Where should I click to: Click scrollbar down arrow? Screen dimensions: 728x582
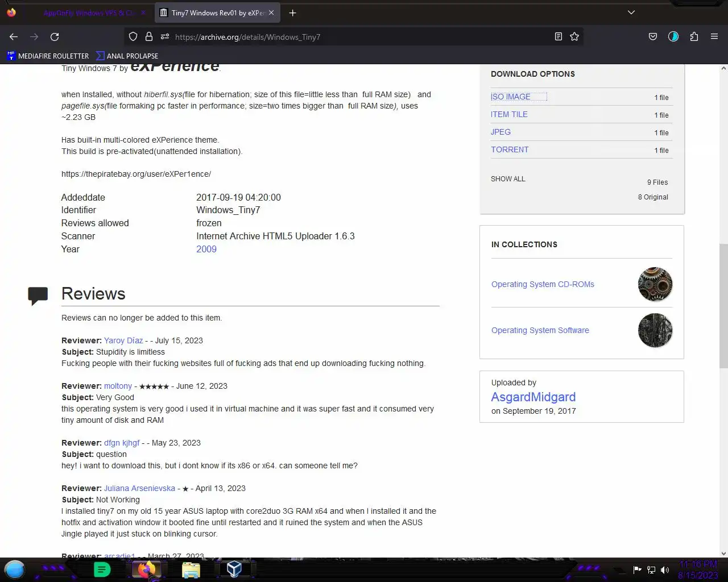723,553
